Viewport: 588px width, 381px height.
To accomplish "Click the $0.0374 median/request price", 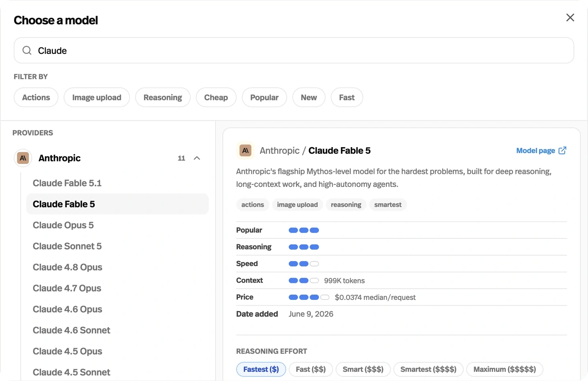I will pyautogui.click(x=375, y=297).
